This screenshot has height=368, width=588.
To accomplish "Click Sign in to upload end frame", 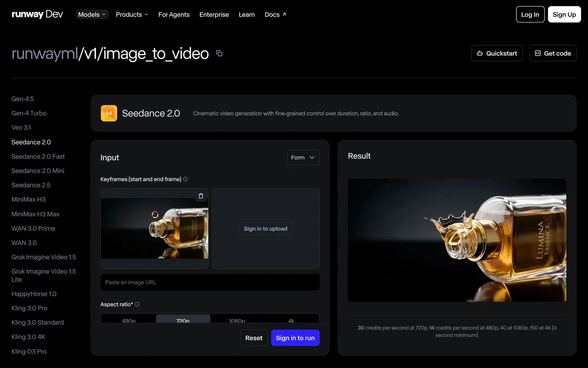I will (x=265, y=229).
